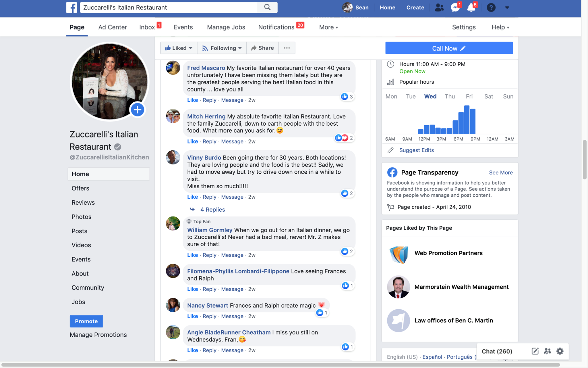Click Fred Mascaro's avatar
588x368 pixels.
(173, 68)
